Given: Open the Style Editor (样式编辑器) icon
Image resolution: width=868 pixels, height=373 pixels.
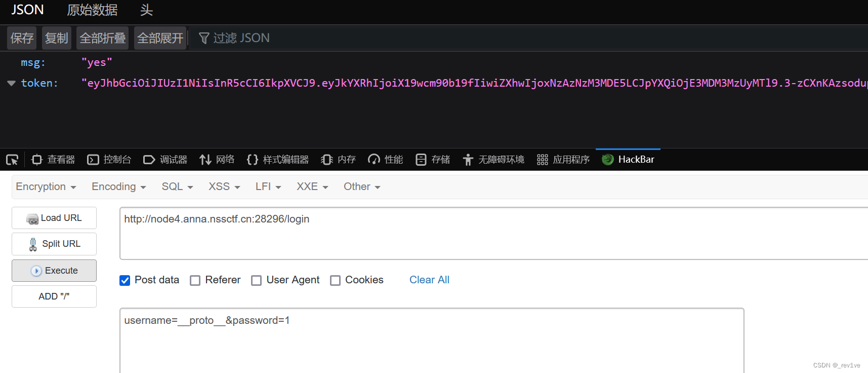Looking at the screenshot, I should 253,160.
